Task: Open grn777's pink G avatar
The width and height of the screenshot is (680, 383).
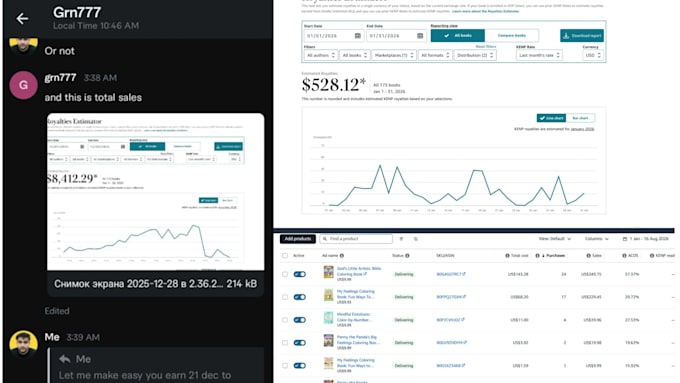Action: click(23, 85)
